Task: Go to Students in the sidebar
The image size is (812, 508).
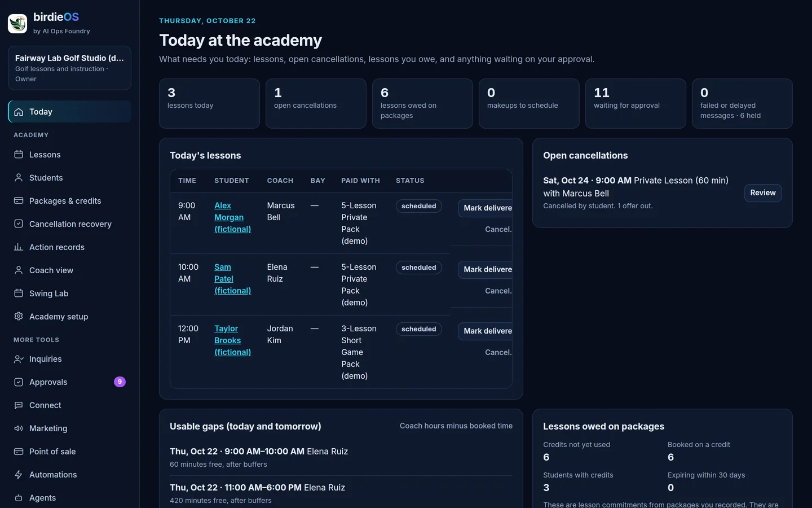Action: tap(69, 178)
